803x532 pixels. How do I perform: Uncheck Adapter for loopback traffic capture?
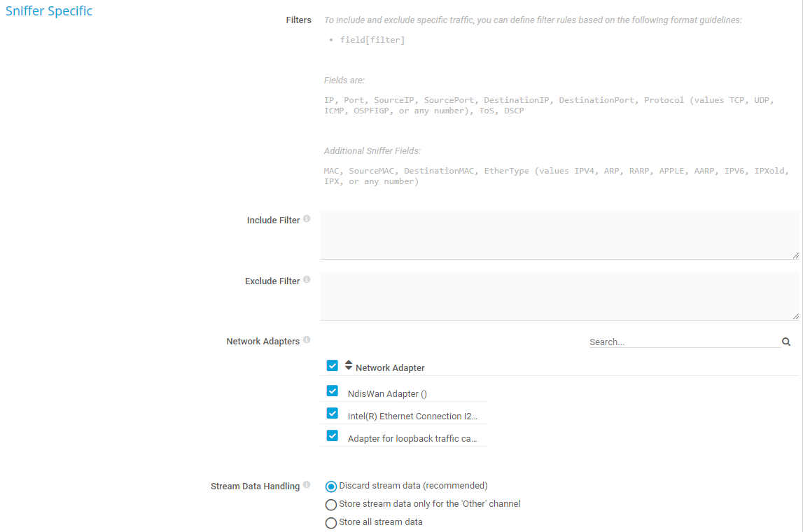pyautogui.click(x=333, y=436)
